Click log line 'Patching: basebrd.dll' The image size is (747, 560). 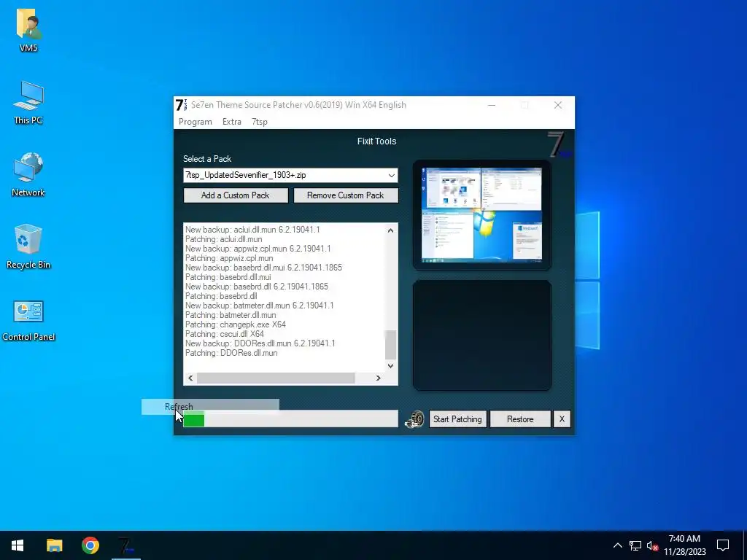pyautogui.click(x=221, y=296)
